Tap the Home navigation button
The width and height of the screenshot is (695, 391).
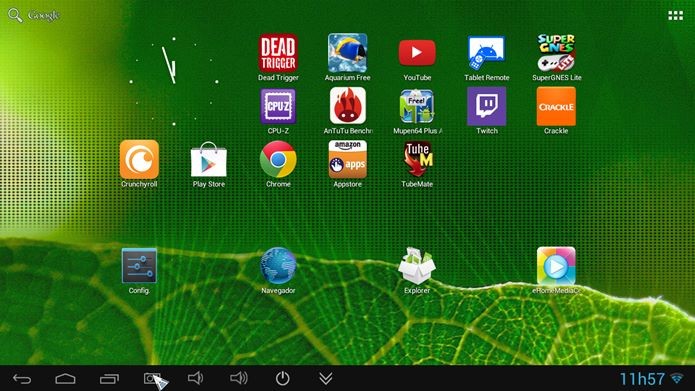coord(65,379)
